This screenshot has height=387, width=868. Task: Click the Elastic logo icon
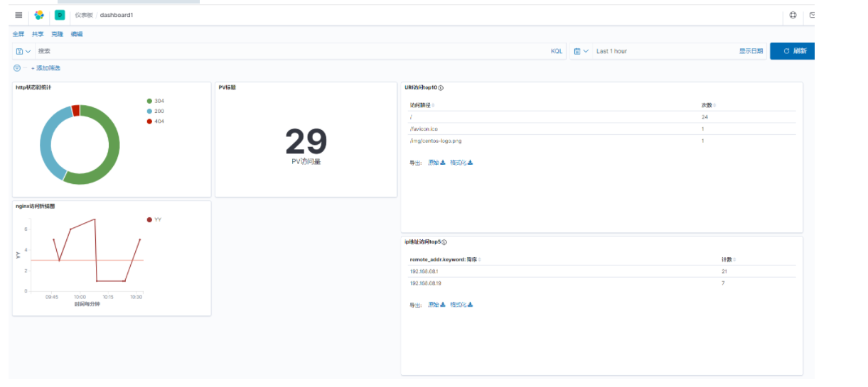click(39, 15)
